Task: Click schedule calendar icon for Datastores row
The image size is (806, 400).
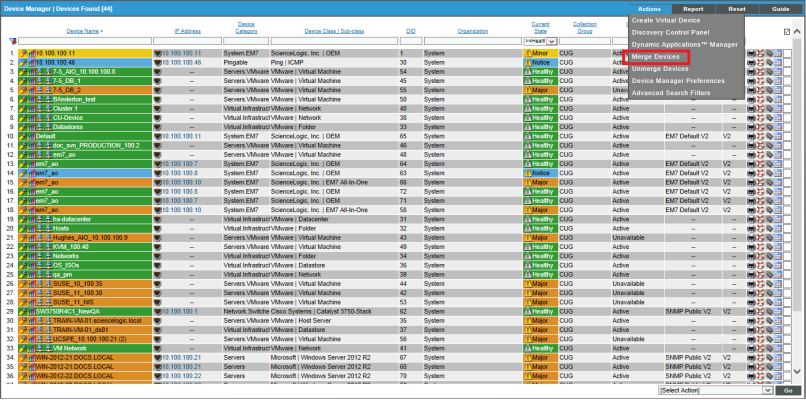Action: click(777, 127)
